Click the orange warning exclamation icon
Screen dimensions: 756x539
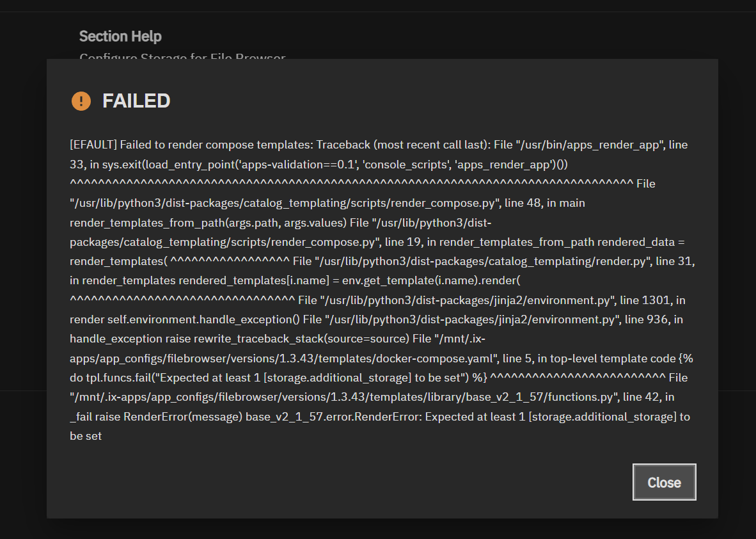(81, 101)
